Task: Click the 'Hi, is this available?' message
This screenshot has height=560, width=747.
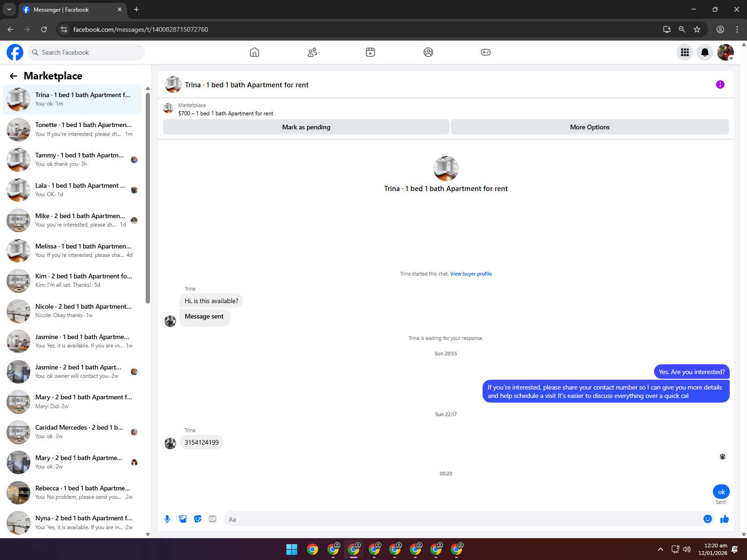Action: [211, 301]
